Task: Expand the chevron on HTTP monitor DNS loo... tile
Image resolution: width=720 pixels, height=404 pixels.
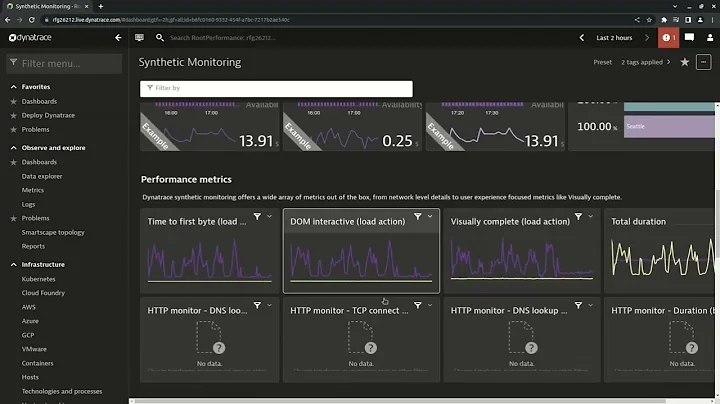Action: [x=270, y=305]
